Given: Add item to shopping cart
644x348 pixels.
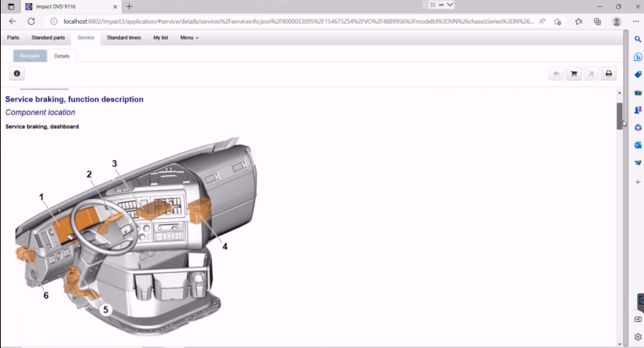Looking at the screenshot, I should point(573,74).
